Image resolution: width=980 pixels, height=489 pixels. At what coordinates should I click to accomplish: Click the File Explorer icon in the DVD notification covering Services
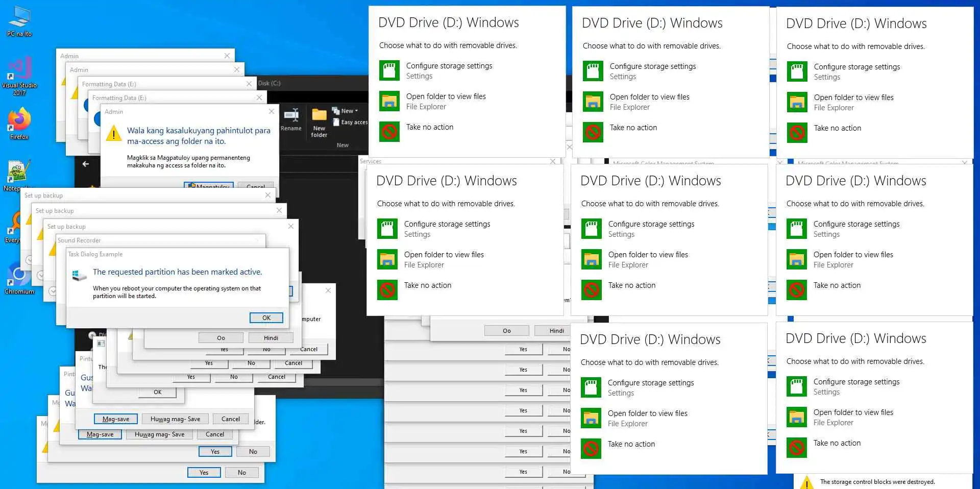(x=387, y=260)
